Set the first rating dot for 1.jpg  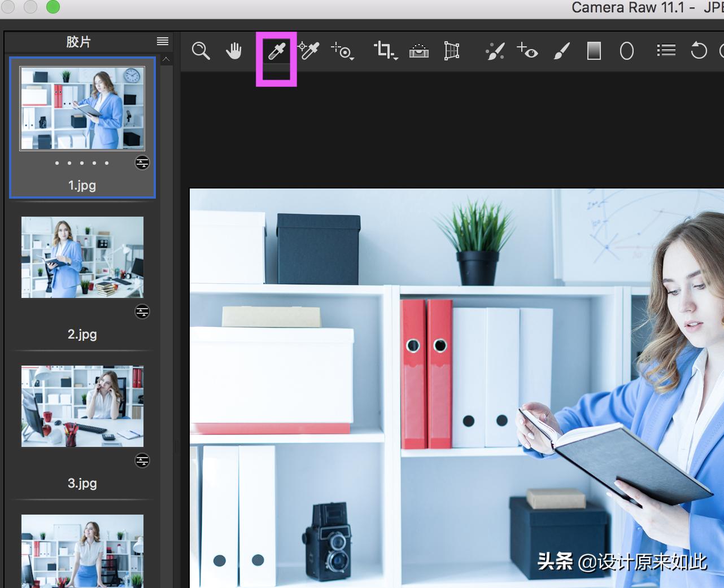57,163
